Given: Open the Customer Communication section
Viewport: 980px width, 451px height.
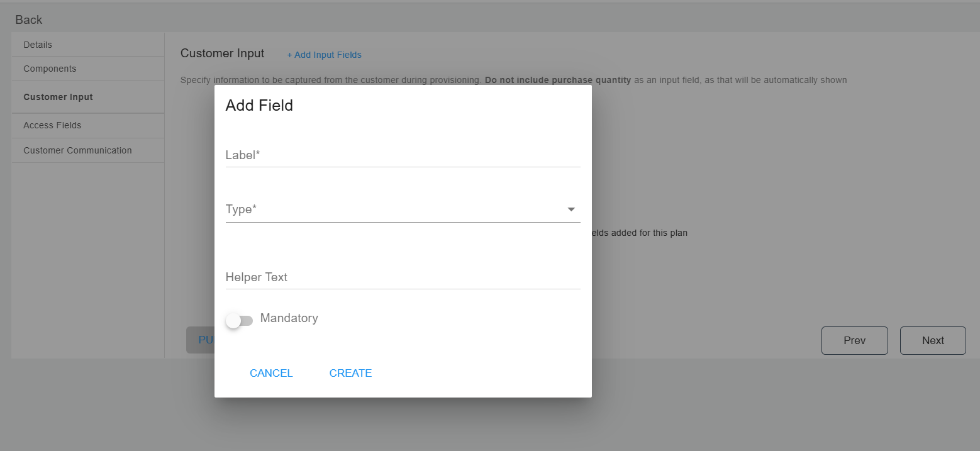Looking at the screenshot, I should coord(77,150).
